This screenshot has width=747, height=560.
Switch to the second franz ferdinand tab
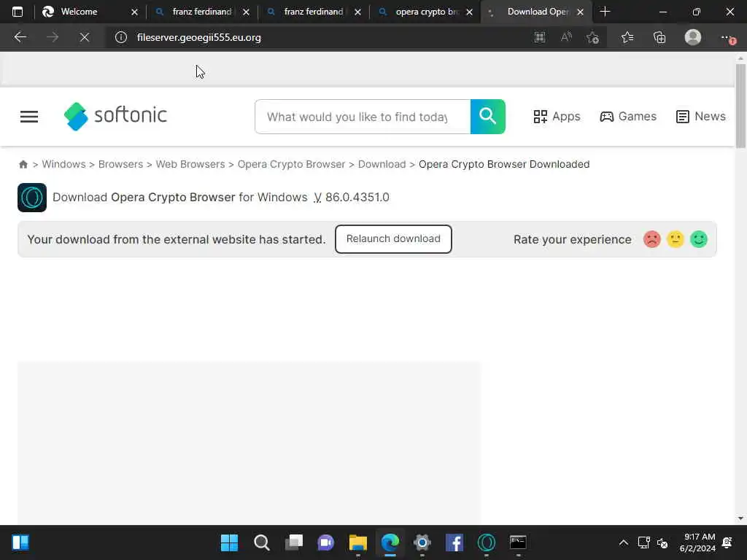pyautogui.click(x=313, y=12)
